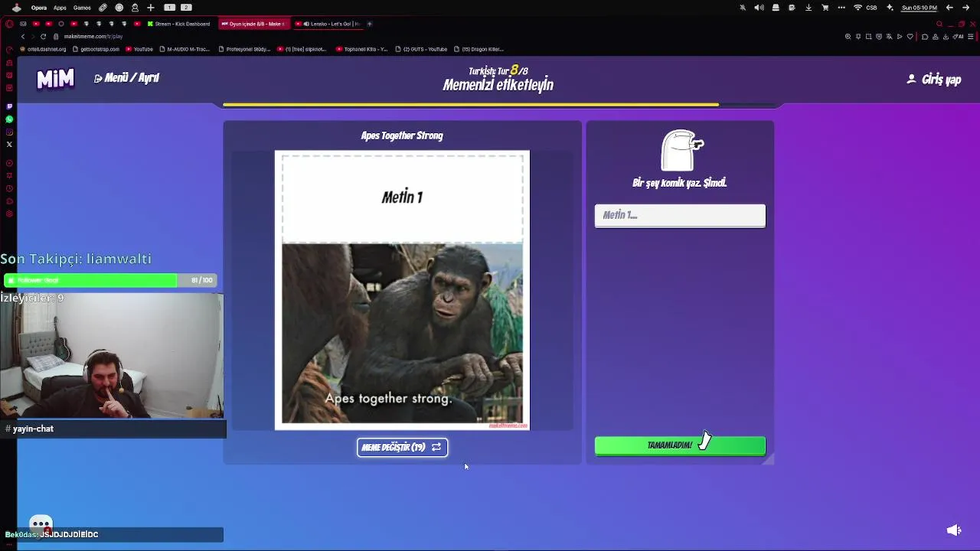Image resolution: width=980 pixels, height=551 pixels.
Task: Open WhatsApp in Opera sidebar
Action: point(9,119)
